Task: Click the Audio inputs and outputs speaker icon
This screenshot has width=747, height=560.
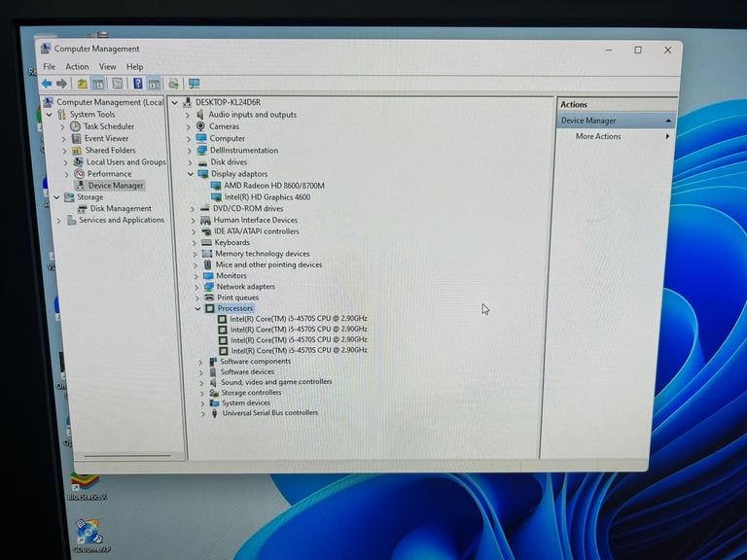Action: [200, 115]
